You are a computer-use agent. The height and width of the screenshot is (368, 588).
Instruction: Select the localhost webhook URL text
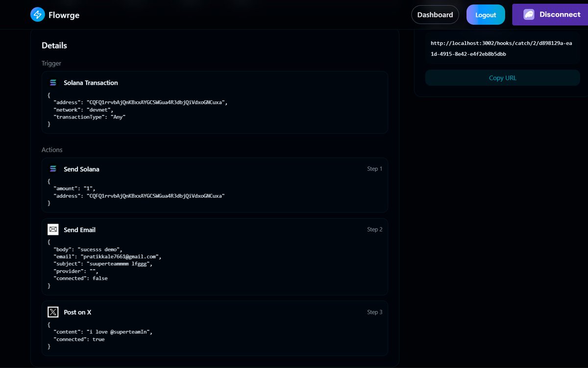tap(501, 48)
